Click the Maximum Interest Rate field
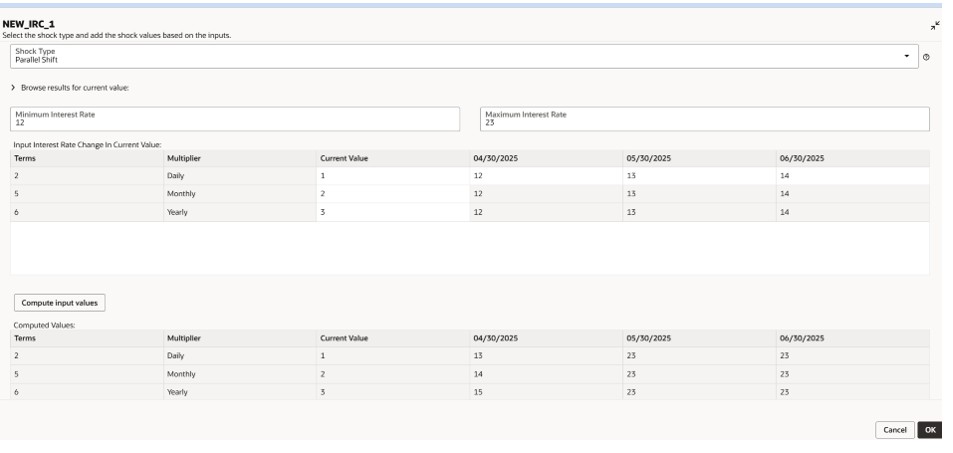Screen dimensions: 953x453 tap(704, 119)
